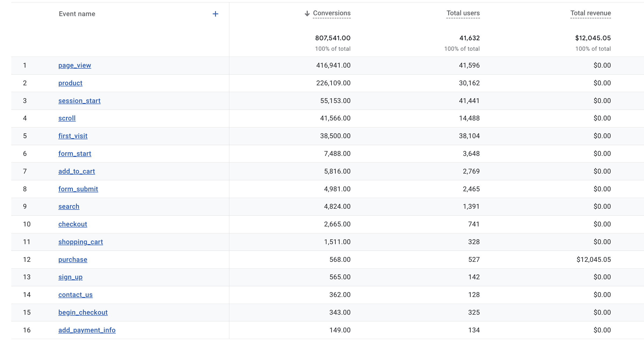Click the Event name column header
This screenshot has height=345, width=644.
(x=77, y=14)
